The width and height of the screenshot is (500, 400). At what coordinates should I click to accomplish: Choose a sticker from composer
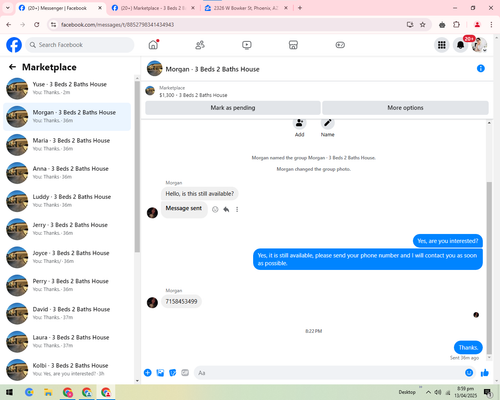click(x=173, y=373)
